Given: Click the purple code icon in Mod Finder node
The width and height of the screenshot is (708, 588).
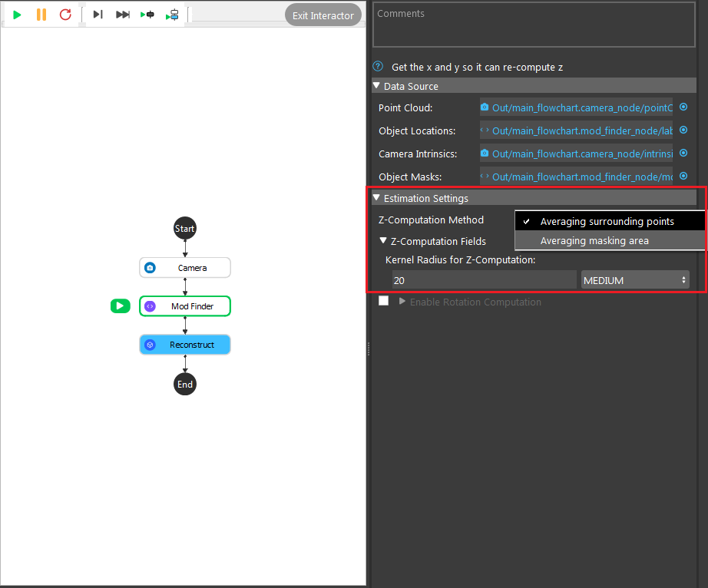Looking at the screenshot, I should point(150,306).
